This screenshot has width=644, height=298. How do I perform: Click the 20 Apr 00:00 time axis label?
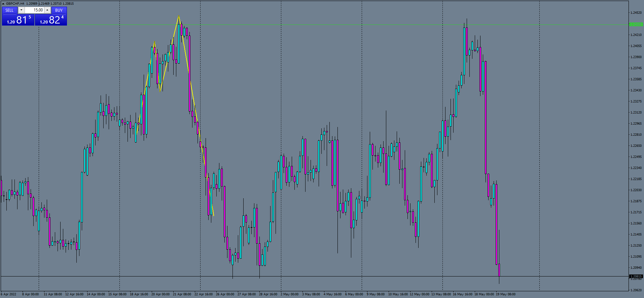pyautogui.click(x=160, y=294)
